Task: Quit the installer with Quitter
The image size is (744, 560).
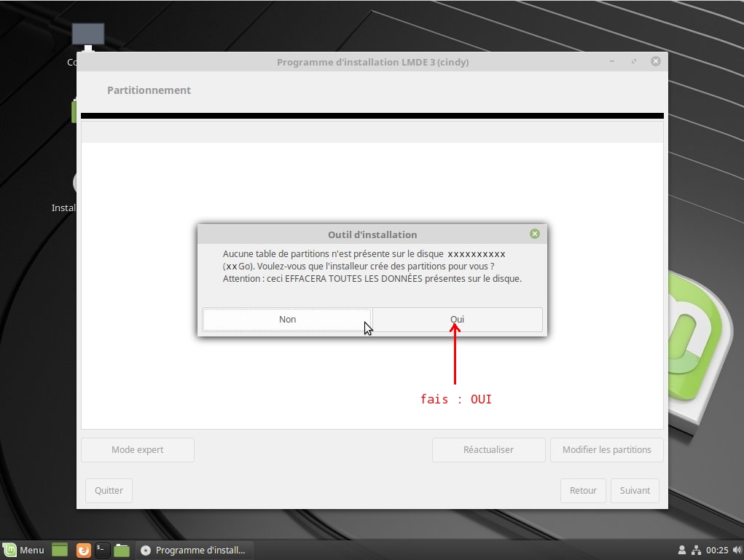Action: (109, 491)
